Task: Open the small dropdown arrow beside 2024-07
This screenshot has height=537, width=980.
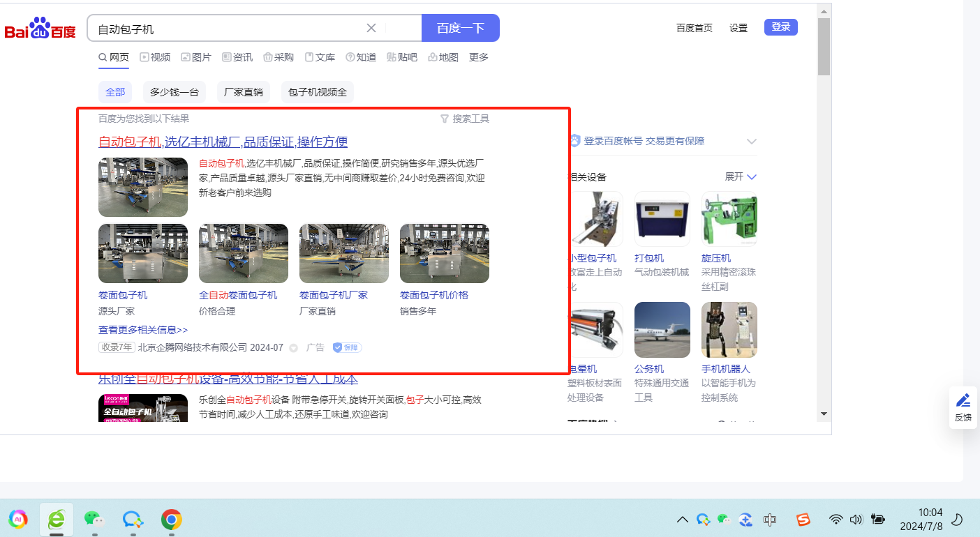Action: (x=293, y=348)
